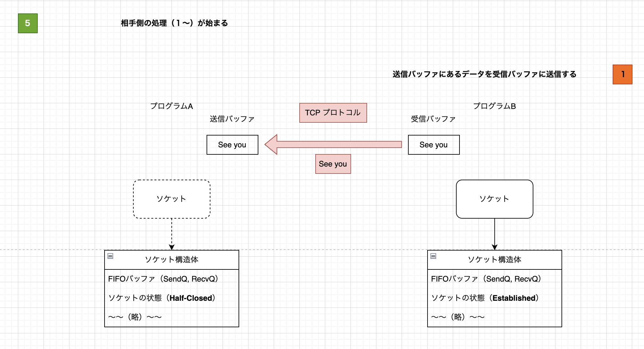644x349 pixels.
Task: Select the pink See you message label
Action: tap(333, 164)
